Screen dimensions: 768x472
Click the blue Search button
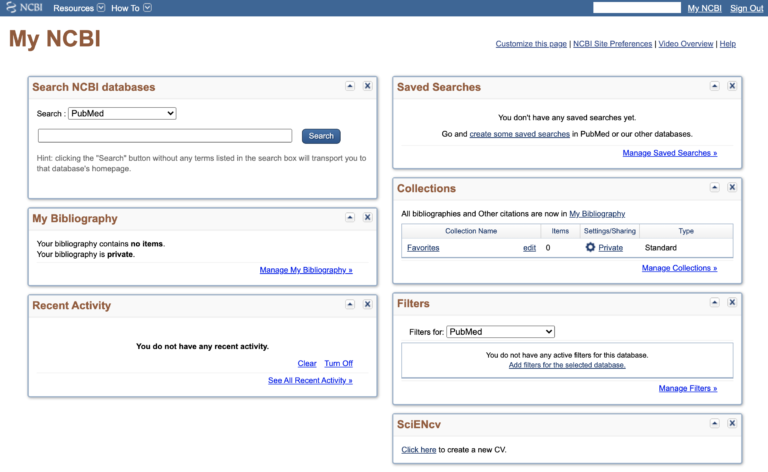321,136
